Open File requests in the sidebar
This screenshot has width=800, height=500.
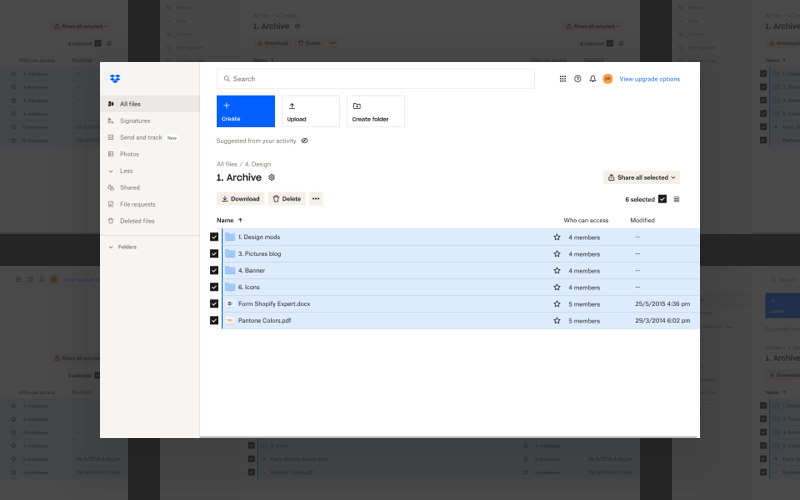tap(137, 204)
